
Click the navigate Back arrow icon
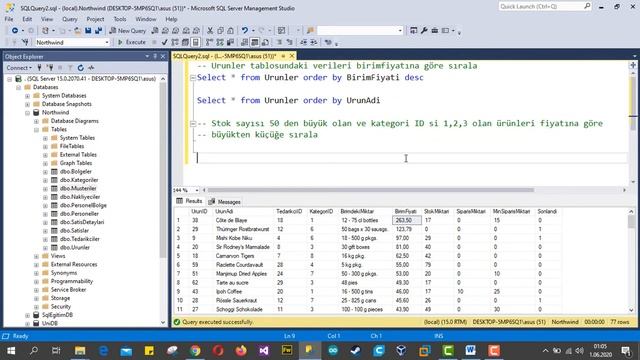pyautogui.click(x=15, y=31)
